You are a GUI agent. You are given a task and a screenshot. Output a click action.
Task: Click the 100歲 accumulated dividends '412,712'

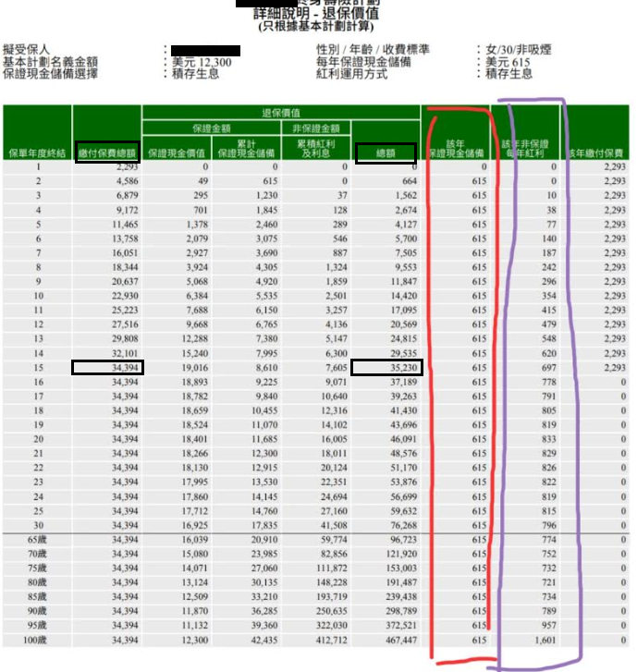[x=331, y=640]
